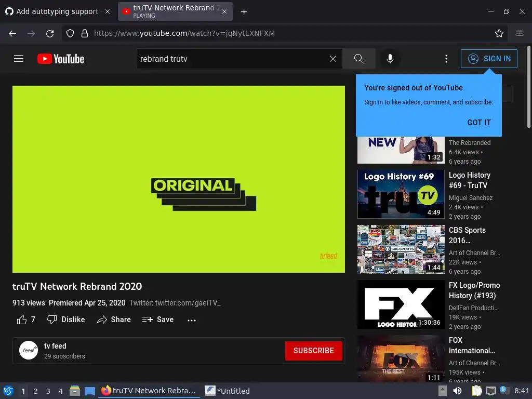Click the 8:41 clock in taskbar
Screen dimensions: 532x399
[522, 391]
